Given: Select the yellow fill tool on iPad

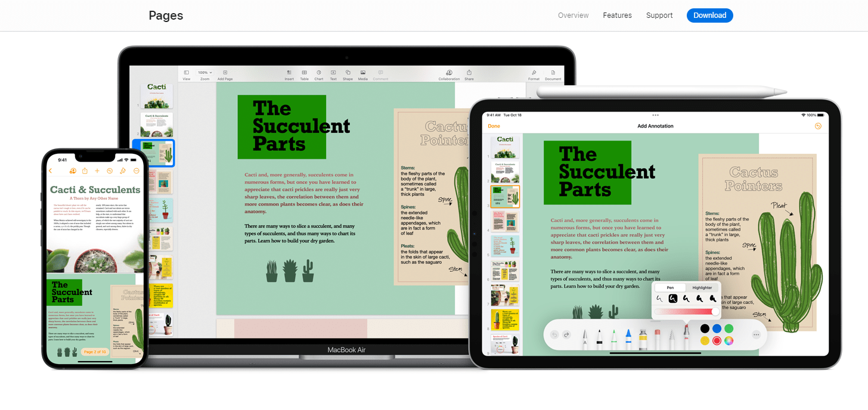Looking at the screenshot, I should [x=643, y=338].
